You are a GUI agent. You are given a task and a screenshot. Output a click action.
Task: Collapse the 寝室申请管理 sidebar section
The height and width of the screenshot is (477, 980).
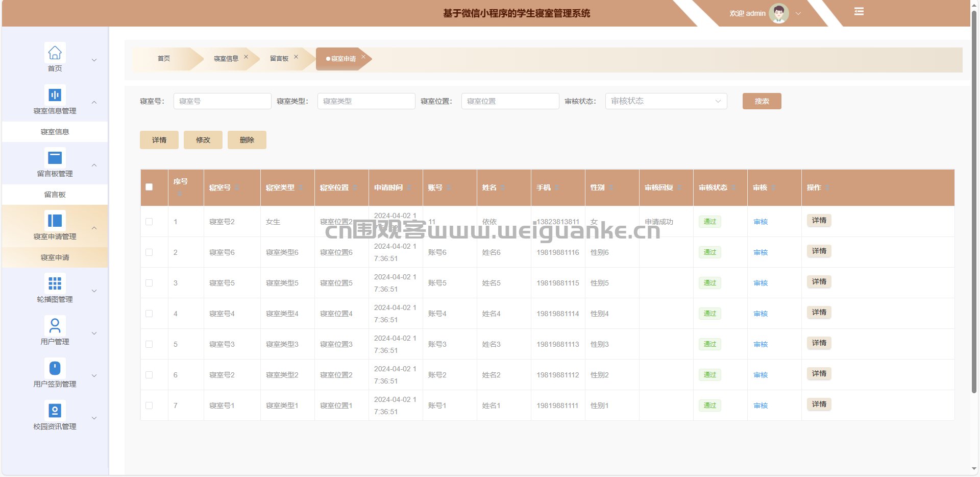point(94,228)
